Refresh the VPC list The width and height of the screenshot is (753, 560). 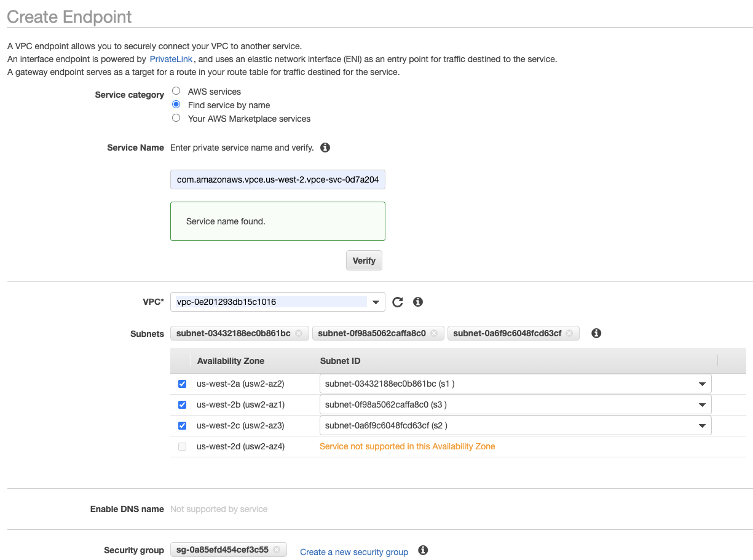398,302
